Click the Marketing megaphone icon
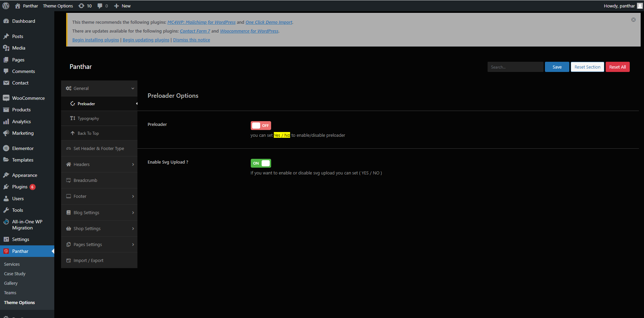Image resolution: width=644 pixels, height=318 pixels. pos(6,133)
